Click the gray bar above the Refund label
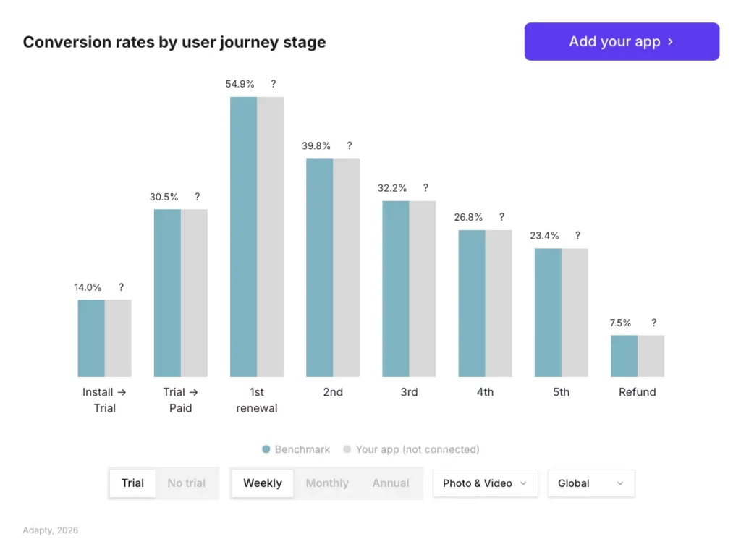741x560 pixels. point(651,355)
